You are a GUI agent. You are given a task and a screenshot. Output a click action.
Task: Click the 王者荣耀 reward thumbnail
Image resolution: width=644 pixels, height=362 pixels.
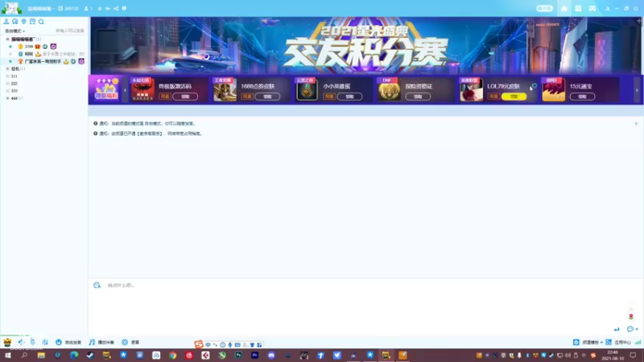pyautogui.click(x=225, y=90)
